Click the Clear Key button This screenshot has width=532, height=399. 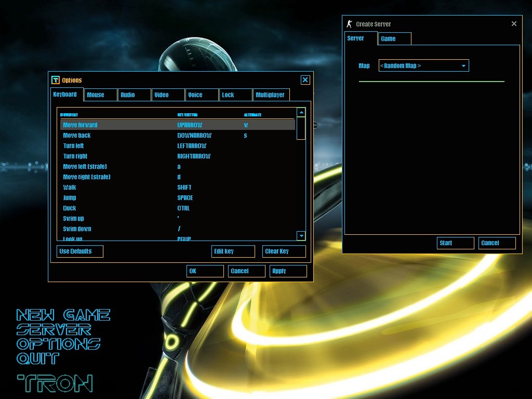(284, 251)
